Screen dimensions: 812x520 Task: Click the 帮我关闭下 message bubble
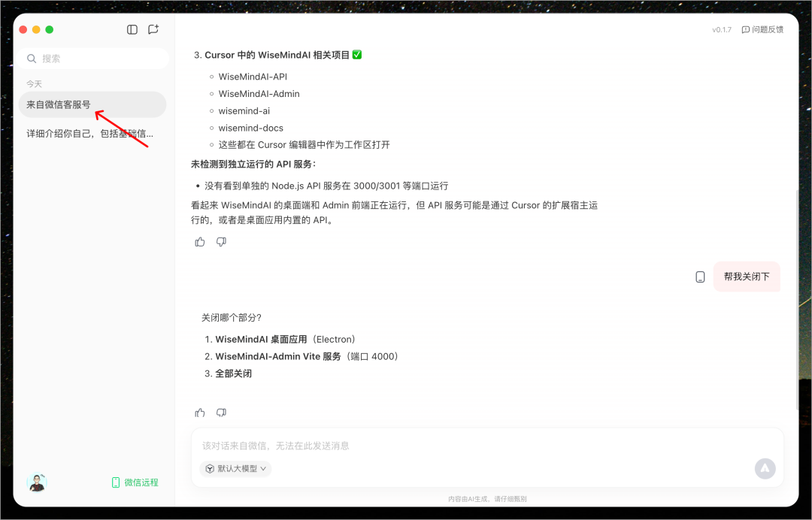click(x=747, y=277)
